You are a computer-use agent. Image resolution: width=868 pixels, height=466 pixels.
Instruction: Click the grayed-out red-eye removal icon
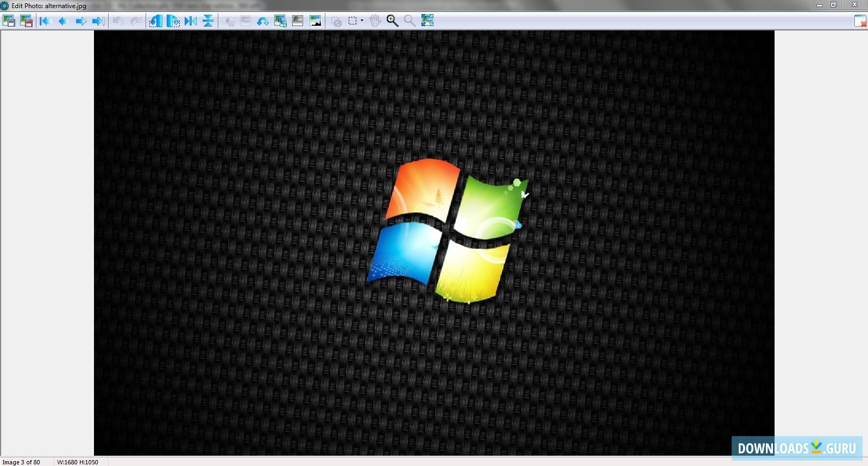tap(229, 21)
